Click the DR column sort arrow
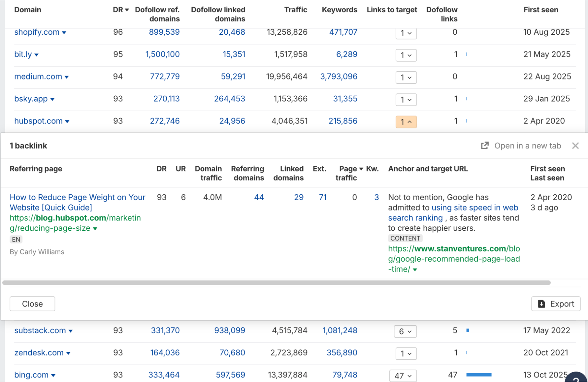The image size is (588, 382). point(126,9)
